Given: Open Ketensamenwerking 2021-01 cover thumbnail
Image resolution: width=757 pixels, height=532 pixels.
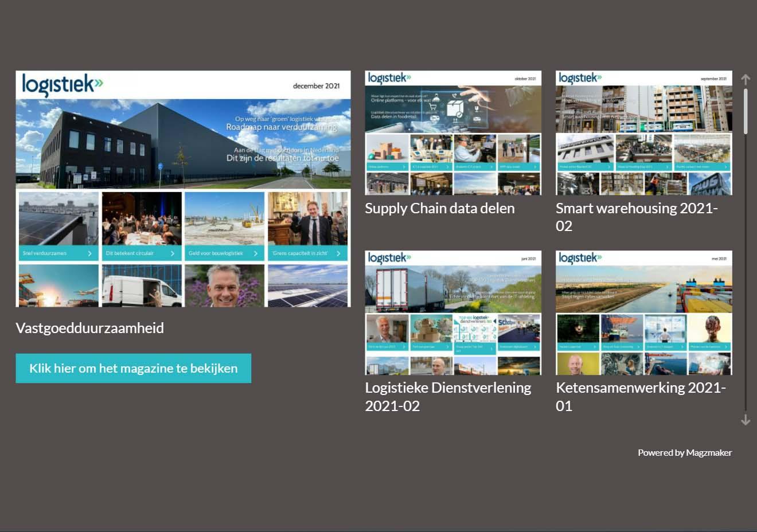Looking at the screenshot, I should point(643,313).
